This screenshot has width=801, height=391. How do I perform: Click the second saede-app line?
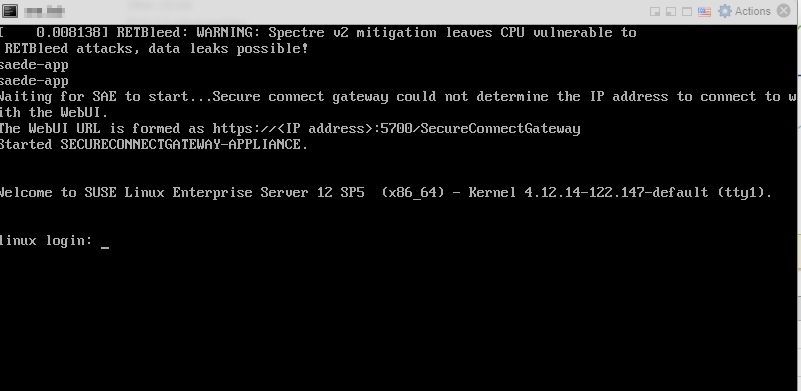click(x=34, y=81)
